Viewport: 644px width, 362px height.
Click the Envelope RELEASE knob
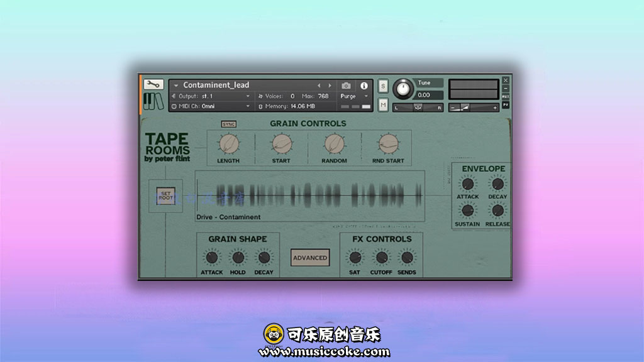click(497, 211)
